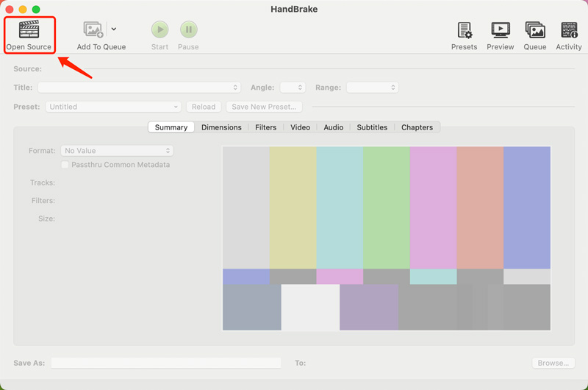588x390 pixels.
Task: Click the Open Source clapperboard icon
Action: tap(29, 29)
